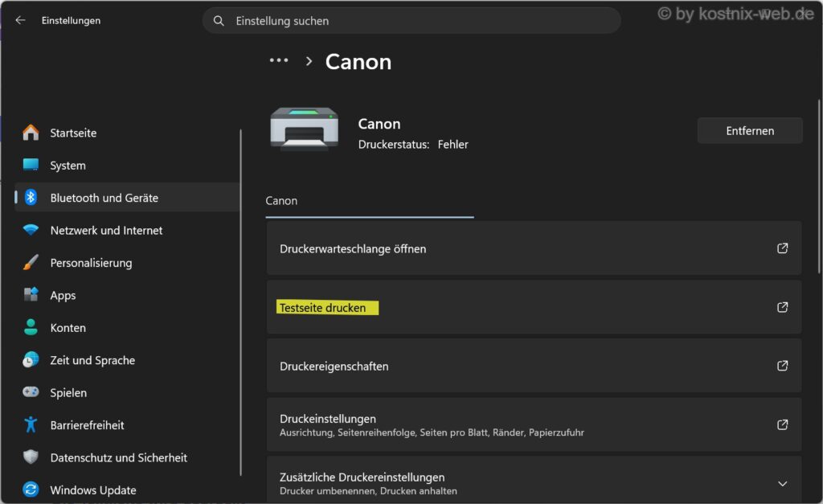Click the Einstellungen window title

pyautogui.click(x=71, y=20)
